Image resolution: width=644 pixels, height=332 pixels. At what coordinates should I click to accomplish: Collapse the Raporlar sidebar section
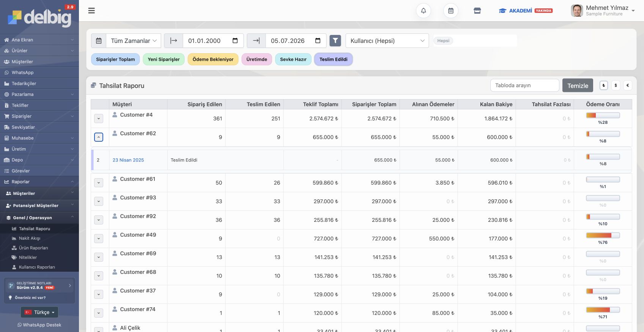39,182
